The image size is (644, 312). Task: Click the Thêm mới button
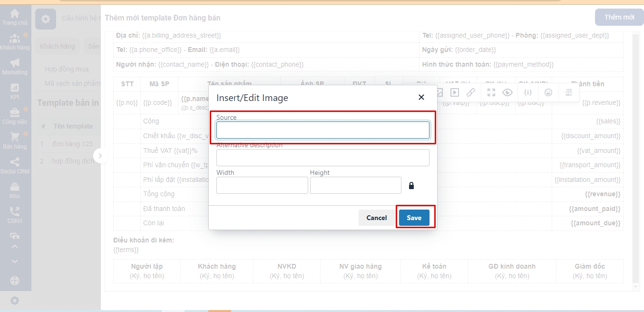pyautogui.click(x=619, y=17)
